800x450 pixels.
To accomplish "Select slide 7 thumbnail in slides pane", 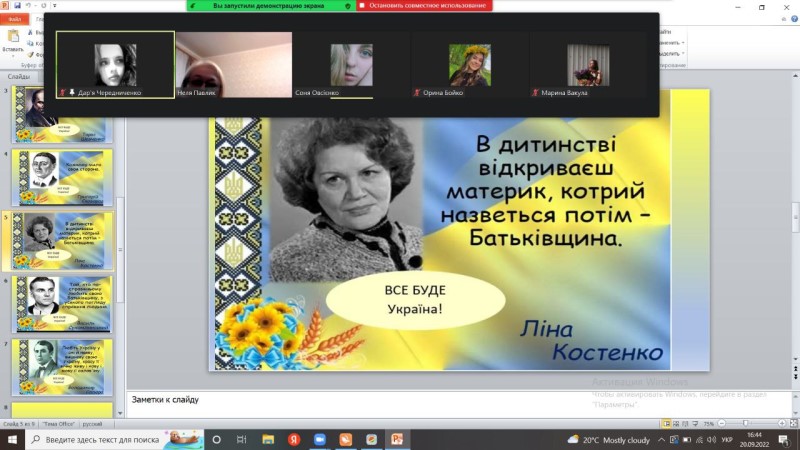I will point(62,367).
